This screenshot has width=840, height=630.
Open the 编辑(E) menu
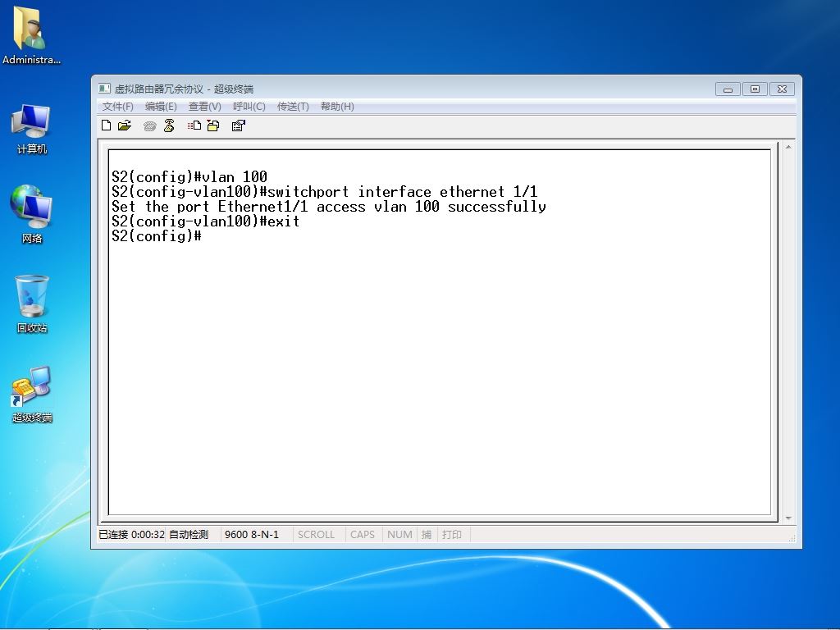tap(161, 106)
